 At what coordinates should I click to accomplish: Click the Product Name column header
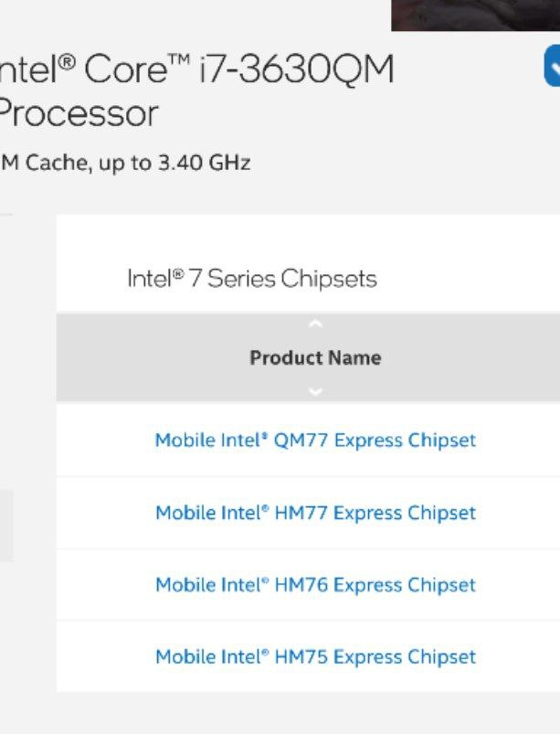tap(316, 358)
